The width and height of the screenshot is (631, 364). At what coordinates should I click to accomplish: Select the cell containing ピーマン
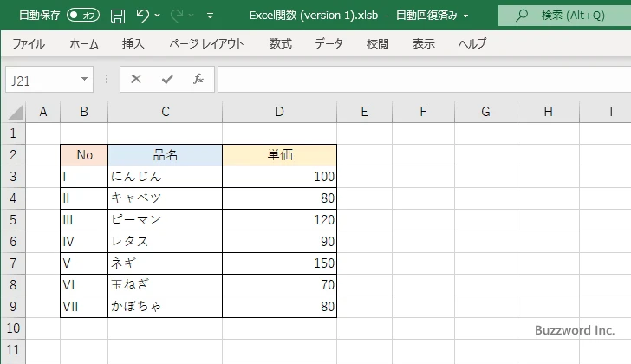point(166,220)
